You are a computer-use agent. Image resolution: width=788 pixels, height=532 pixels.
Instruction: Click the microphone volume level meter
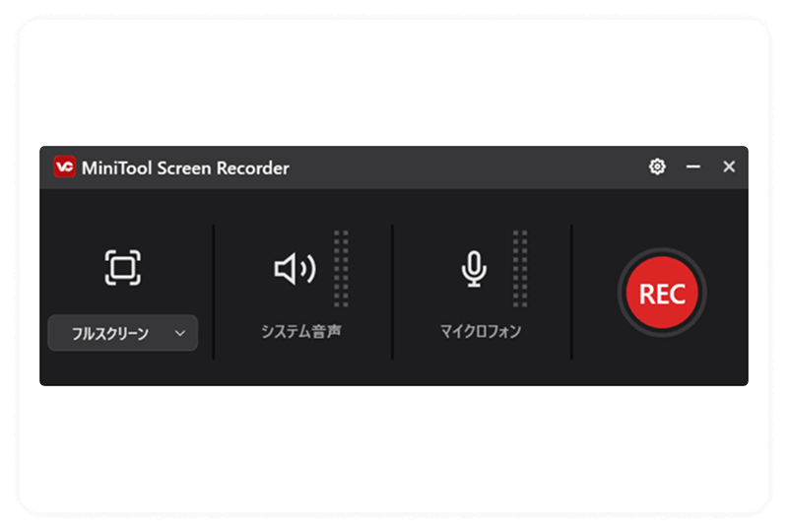tap(520, 269)
